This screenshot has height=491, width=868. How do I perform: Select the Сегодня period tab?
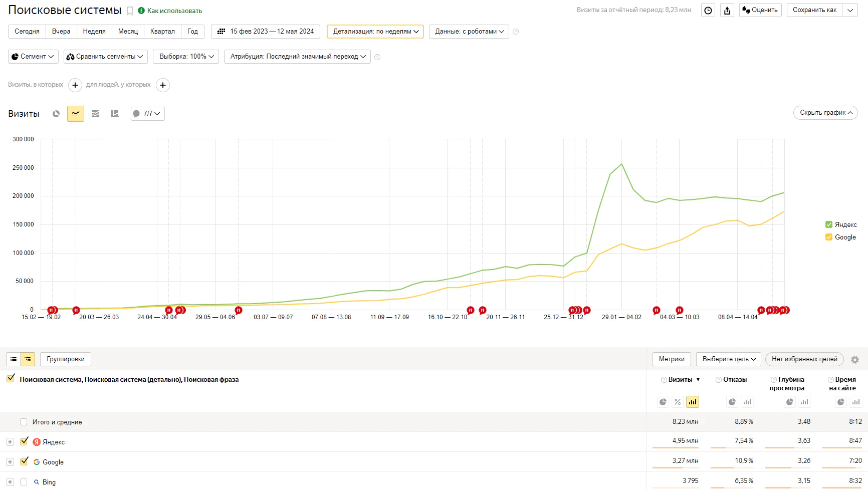pyautogui.click(x=27, y=31)
